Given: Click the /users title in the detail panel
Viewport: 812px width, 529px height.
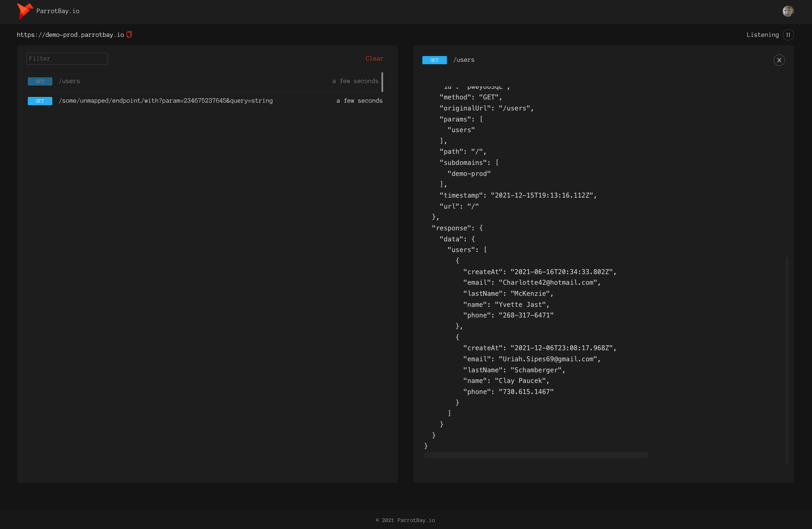Looking at the screenshot, I should tap(464, 60).
